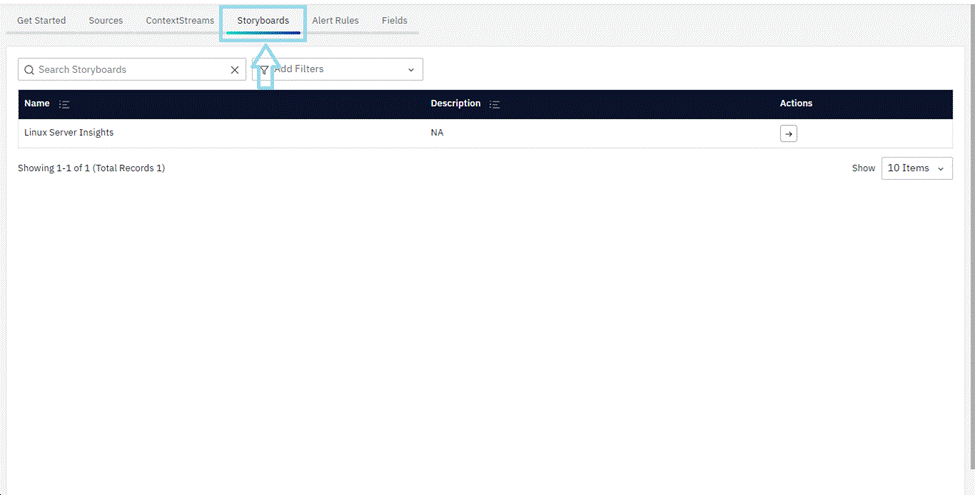
Task: Switch to the Fields tab
Action: [394, 20]
